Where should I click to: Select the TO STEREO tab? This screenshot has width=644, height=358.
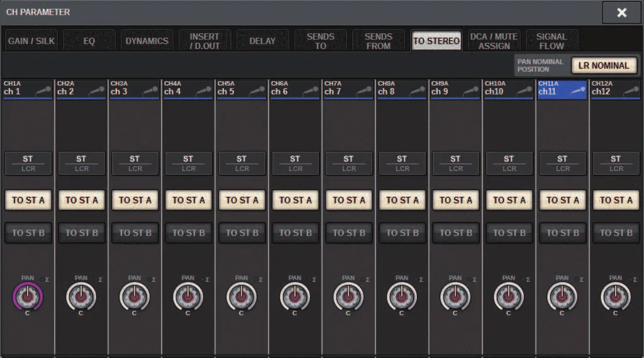(x=436, y=41)
